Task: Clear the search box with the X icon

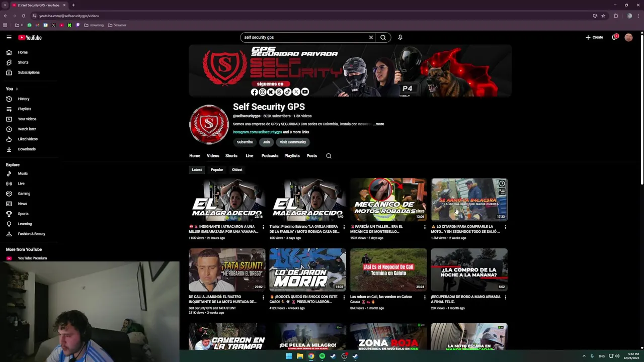Action: coord(371,37)
